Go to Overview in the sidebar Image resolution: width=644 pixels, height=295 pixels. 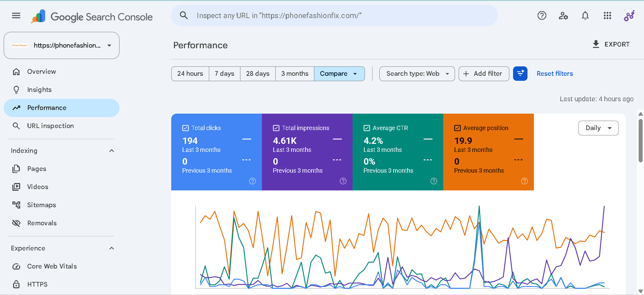pyautogui.click(x=61, y=71)
